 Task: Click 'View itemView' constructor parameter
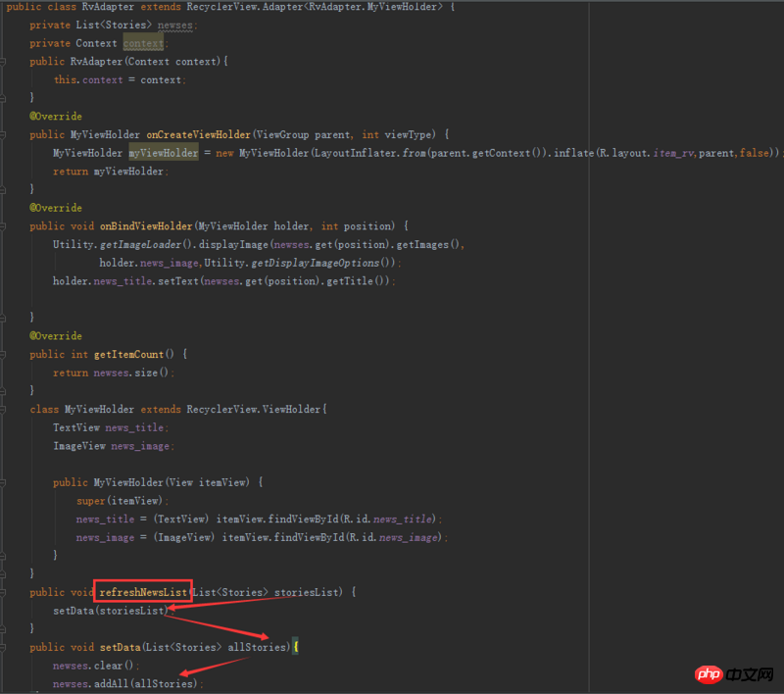tap(207, 482)
